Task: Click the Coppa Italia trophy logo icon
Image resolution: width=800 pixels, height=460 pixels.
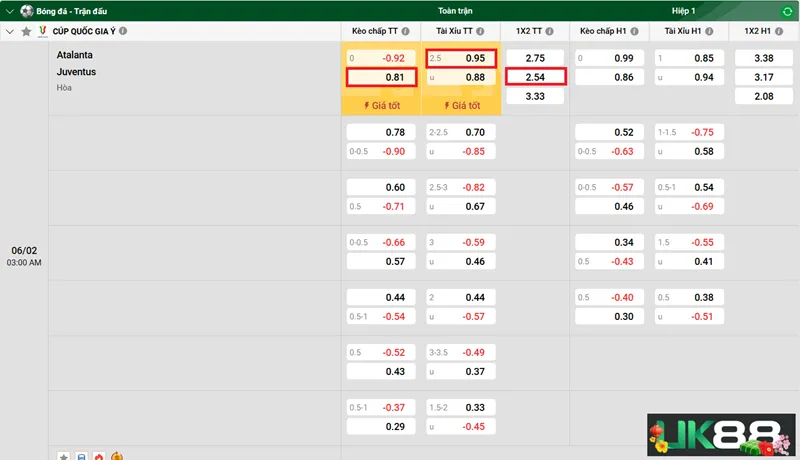Action: coord(42,31)
